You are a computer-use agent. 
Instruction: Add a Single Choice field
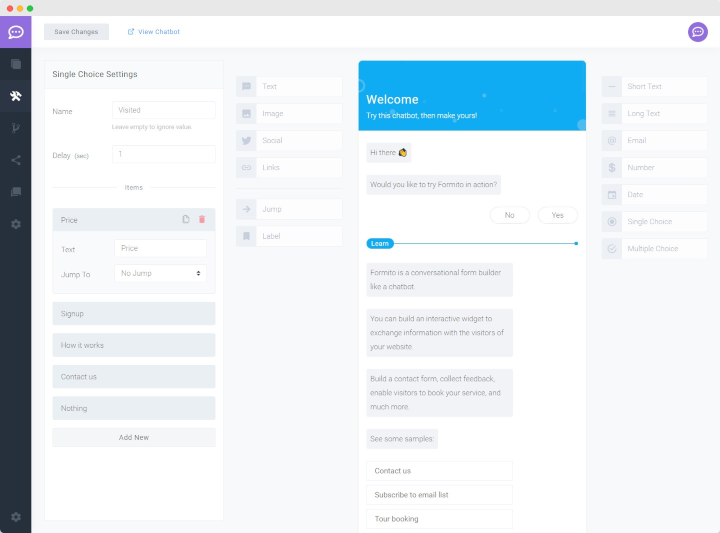(x=654, y=222)
